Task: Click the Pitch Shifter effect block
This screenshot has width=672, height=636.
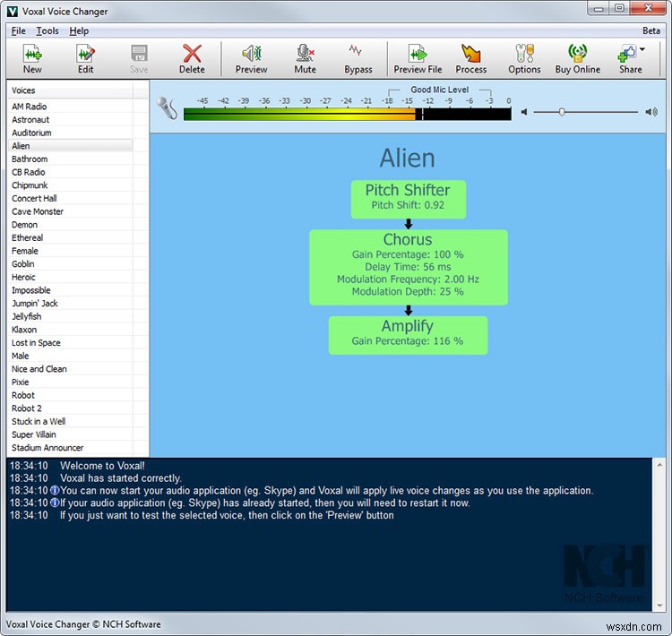Action: (x=408, y=198)
